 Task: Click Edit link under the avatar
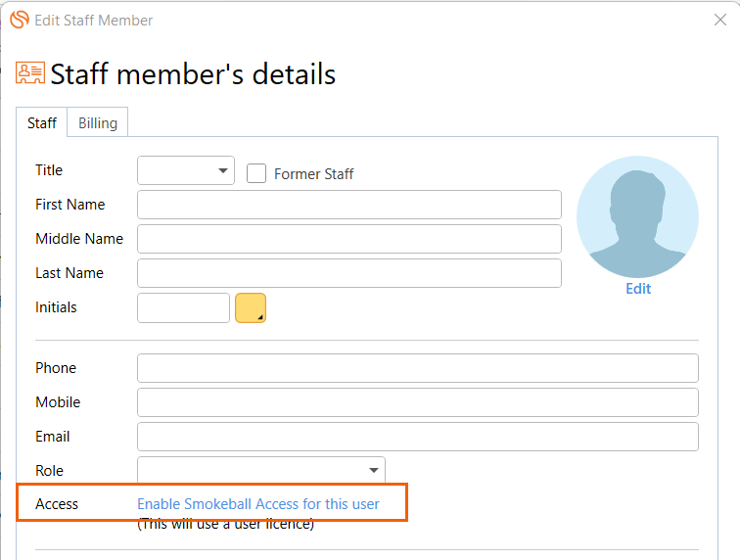(638, 289)
